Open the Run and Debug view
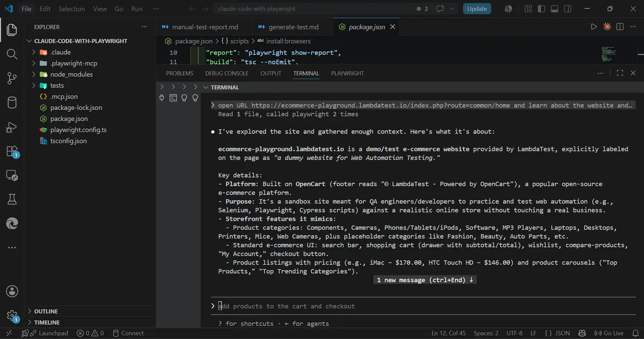Image resolution: width=644 pixels, height=339 pixels. 12,127
